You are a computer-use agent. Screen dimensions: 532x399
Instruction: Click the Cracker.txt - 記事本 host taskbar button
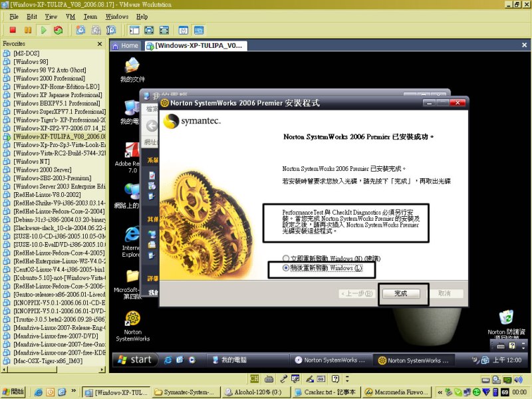326,392
